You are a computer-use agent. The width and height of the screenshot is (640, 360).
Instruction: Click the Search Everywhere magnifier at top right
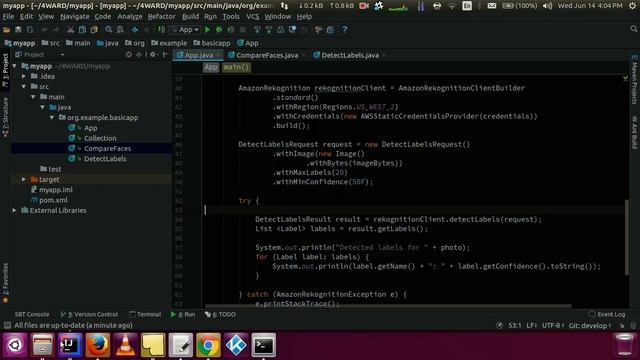[633, 29]
